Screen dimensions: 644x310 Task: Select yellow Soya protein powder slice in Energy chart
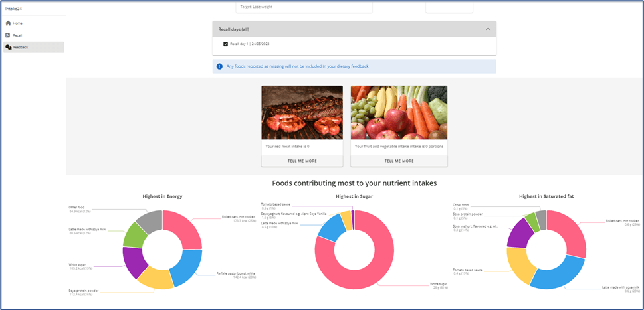(156, 278)
